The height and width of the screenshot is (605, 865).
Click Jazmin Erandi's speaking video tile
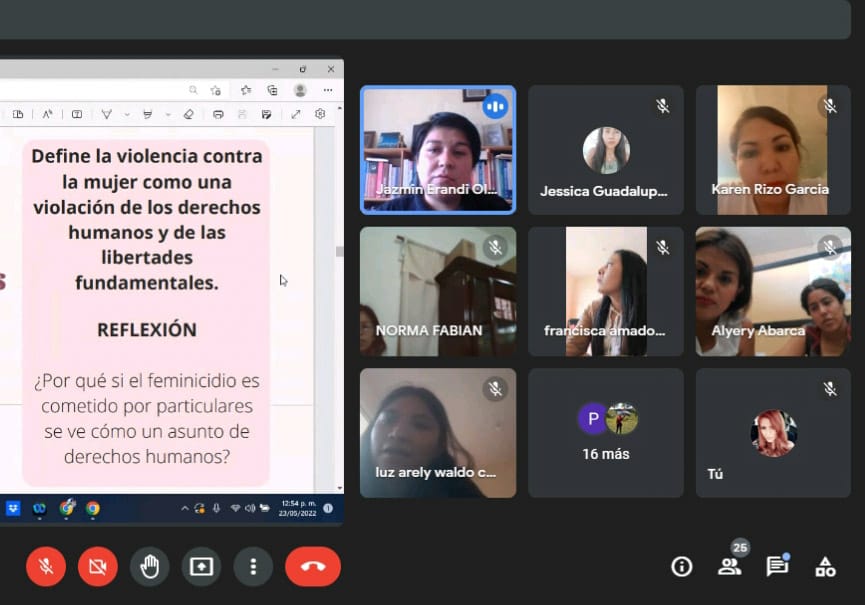point(438,150)
